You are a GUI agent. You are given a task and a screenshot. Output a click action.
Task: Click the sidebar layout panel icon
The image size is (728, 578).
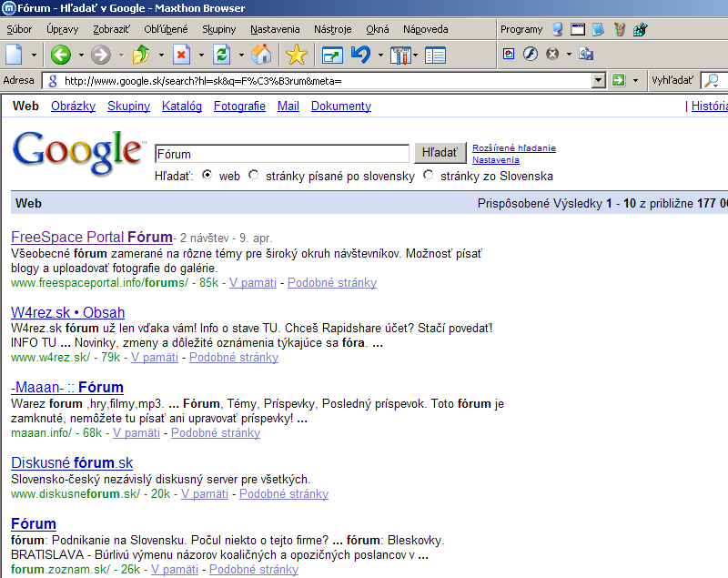[x=436, y=56]
